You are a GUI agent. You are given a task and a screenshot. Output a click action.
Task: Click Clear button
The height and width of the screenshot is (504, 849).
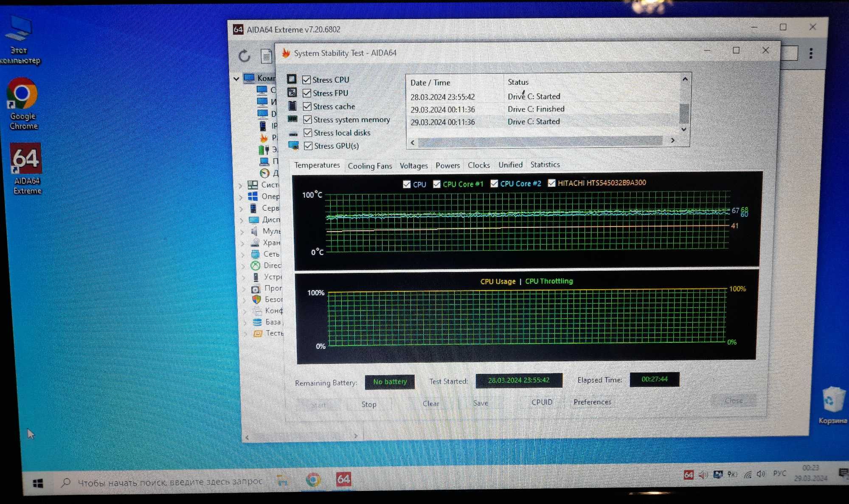tap(431, 403)
